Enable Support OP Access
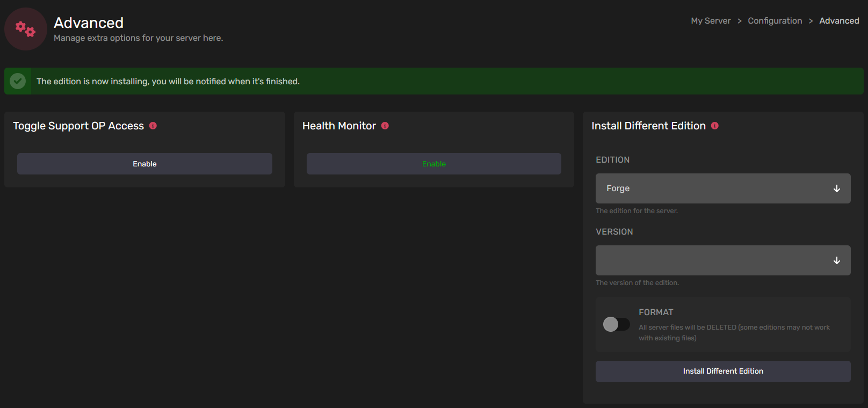868x408 pixels. click(144, 164)
